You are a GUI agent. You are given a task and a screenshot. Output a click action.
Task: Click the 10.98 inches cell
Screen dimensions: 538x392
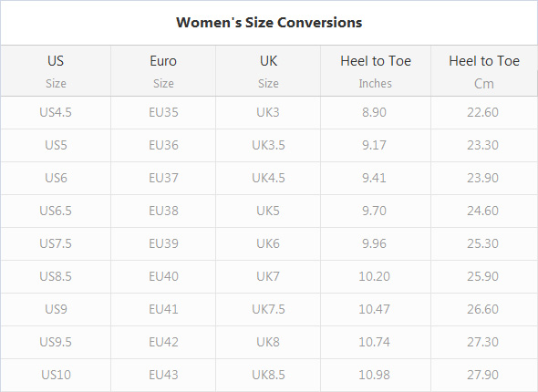[x=375, y=375]
